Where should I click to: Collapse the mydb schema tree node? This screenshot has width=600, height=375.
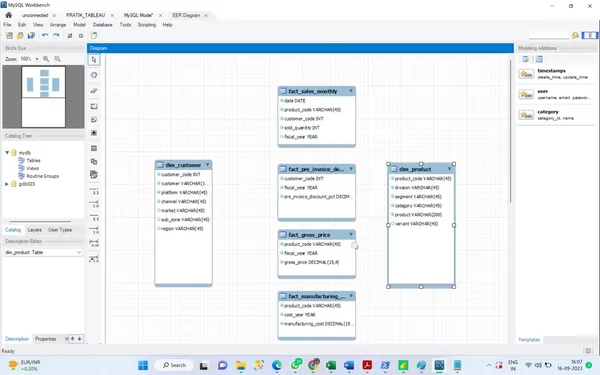7,152
